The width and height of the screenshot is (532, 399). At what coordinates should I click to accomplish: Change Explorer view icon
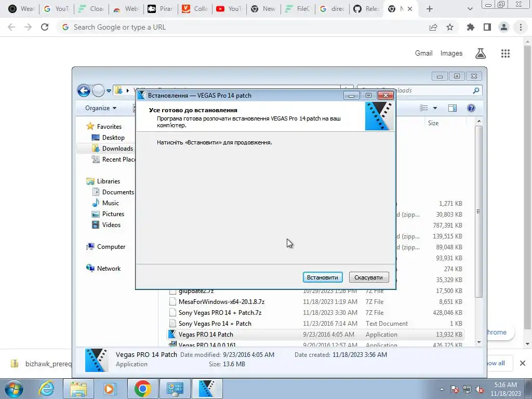424,108
